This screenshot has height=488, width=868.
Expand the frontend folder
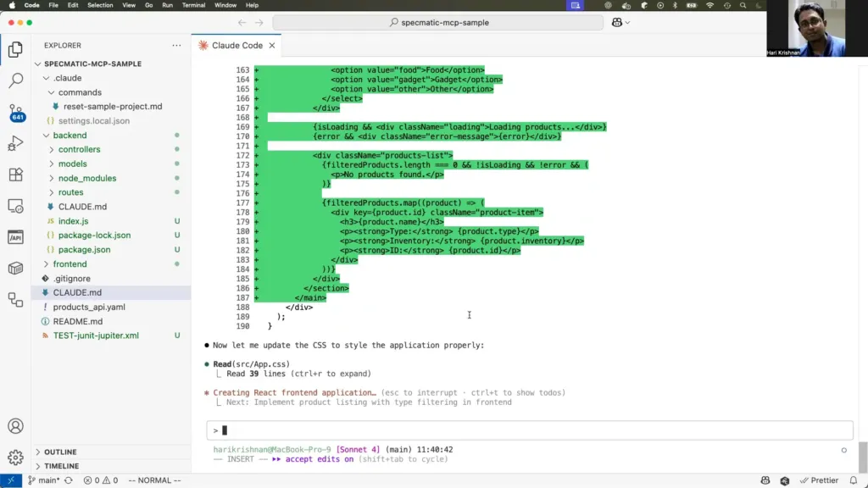click(70, 264)
